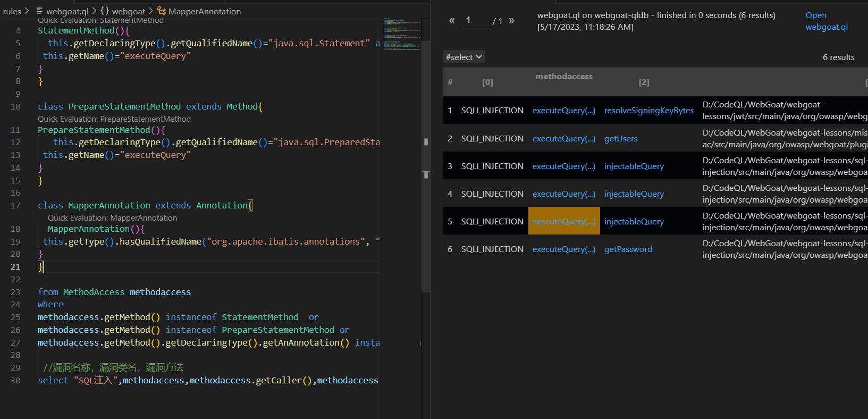Click the file path in result row 6
This screenshot has width=868, height=419.
pyautogui.click(x=785, y=249)
